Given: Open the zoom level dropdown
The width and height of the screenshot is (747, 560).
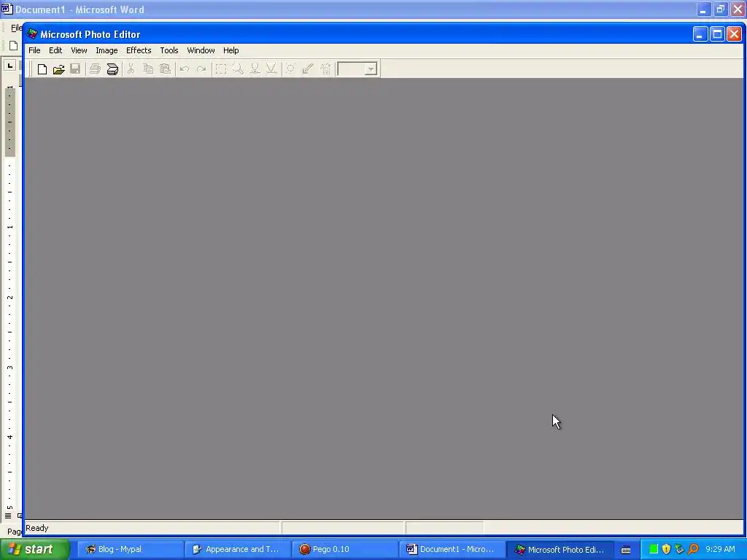Looking at the screenshot, I should coord(371,69).
